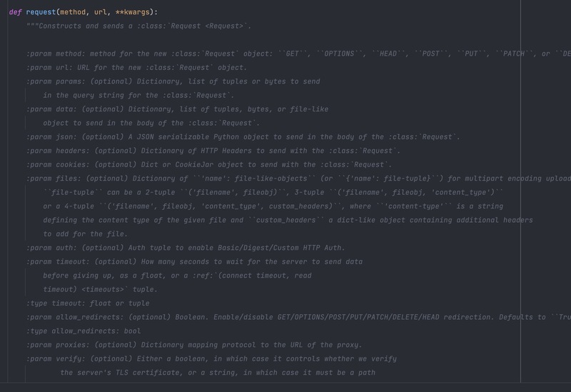The height and width of the screenshot is (392, 571).
Task: Click the line 'to add for the file.'
Action: coord(86,234)
